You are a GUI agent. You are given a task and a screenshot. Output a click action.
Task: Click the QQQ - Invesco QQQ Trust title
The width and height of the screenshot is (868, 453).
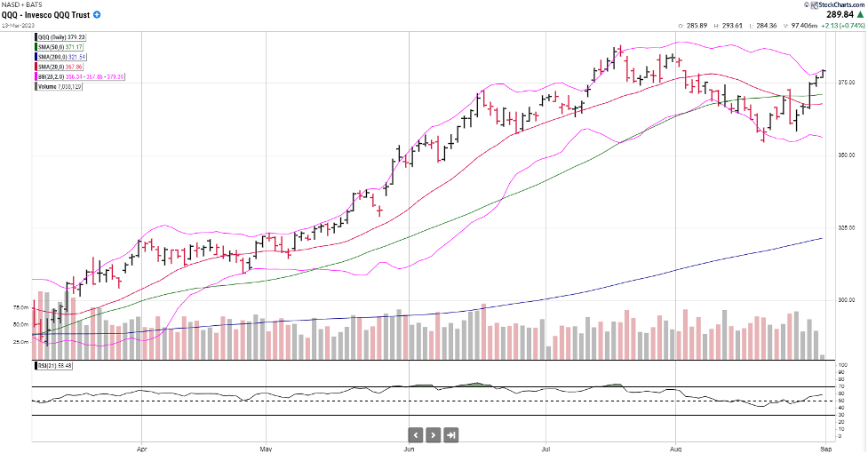(x=45, y=15)
